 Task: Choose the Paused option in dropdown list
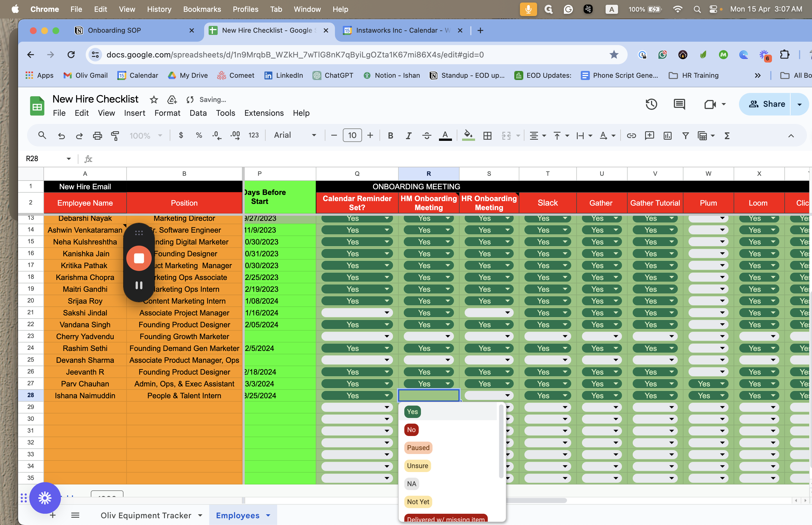418,448
